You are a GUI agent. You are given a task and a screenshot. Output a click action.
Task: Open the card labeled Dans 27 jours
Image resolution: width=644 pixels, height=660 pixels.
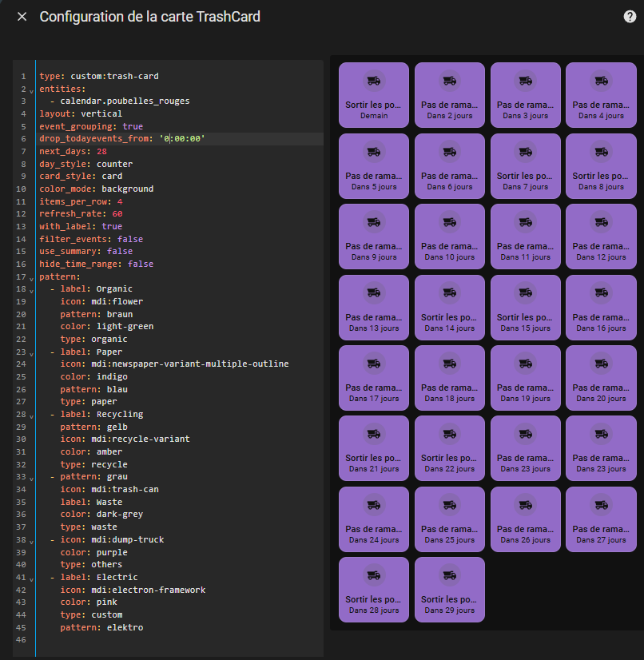tap(601, 519)
